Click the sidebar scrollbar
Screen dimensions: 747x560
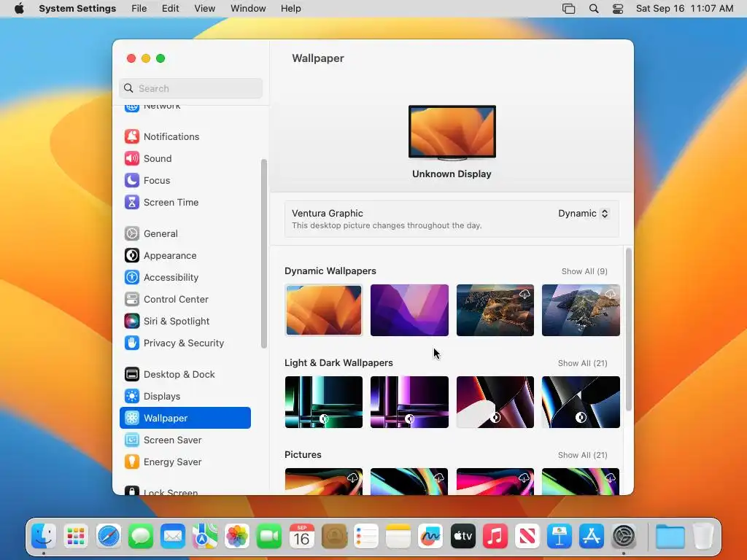(x=264, y=253)
